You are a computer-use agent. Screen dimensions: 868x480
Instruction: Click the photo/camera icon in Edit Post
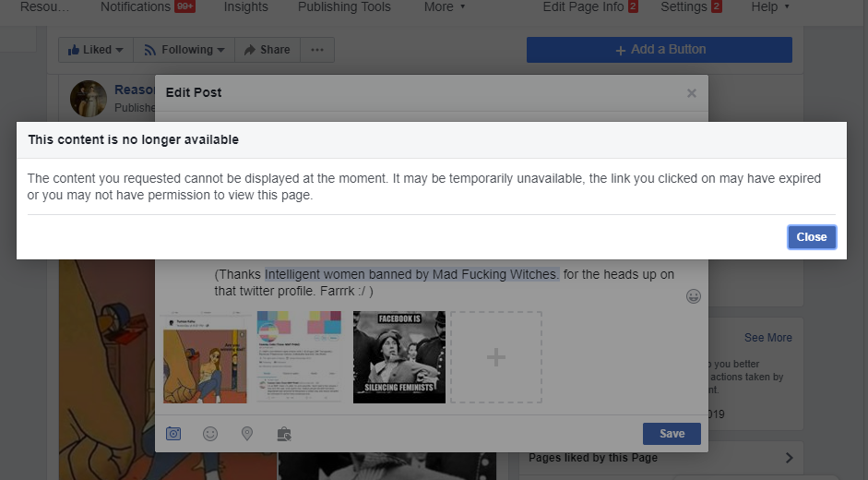(x=173, y=434)
